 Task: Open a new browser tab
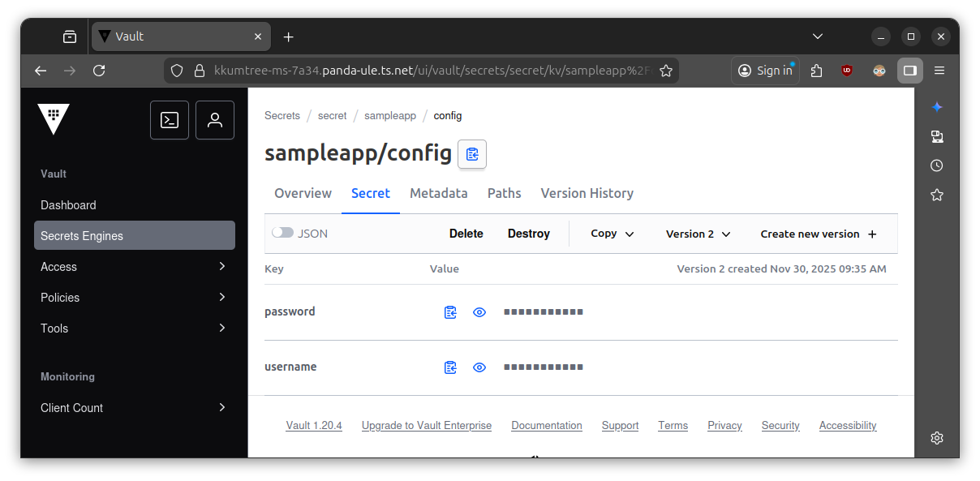(x=289, y=37)
